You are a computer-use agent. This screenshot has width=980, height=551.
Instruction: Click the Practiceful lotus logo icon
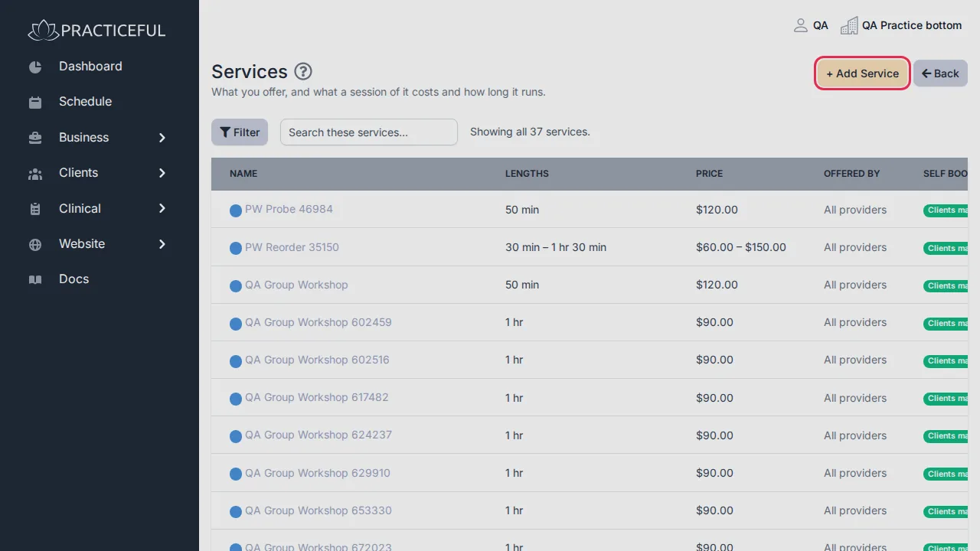[x=43, y=31]
